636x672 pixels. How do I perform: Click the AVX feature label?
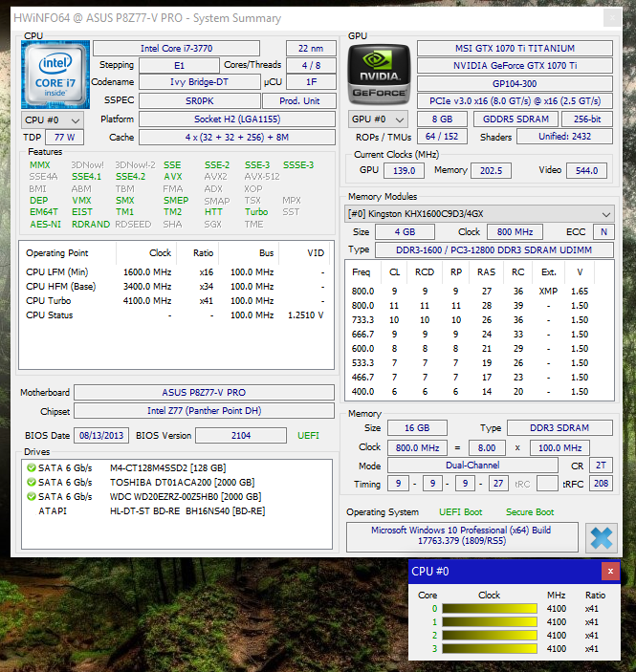click(173, 177)
